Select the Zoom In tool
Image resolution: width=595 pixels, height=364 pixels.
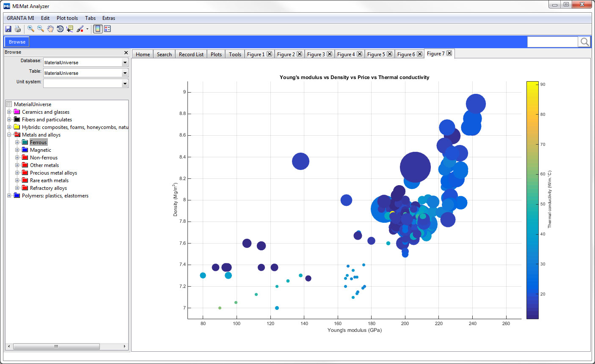pyautogui.click(x=30, y=28)
